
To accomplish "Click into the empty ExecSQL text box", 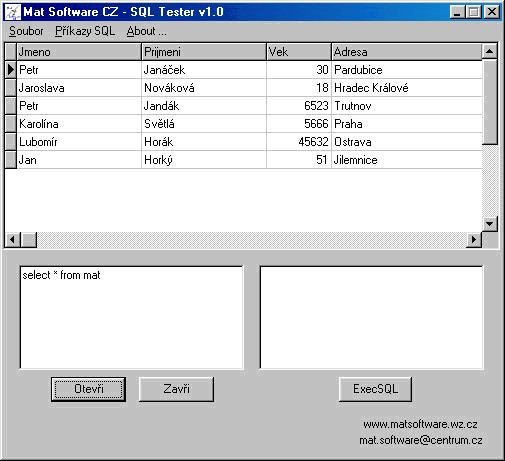I will 371,317.
